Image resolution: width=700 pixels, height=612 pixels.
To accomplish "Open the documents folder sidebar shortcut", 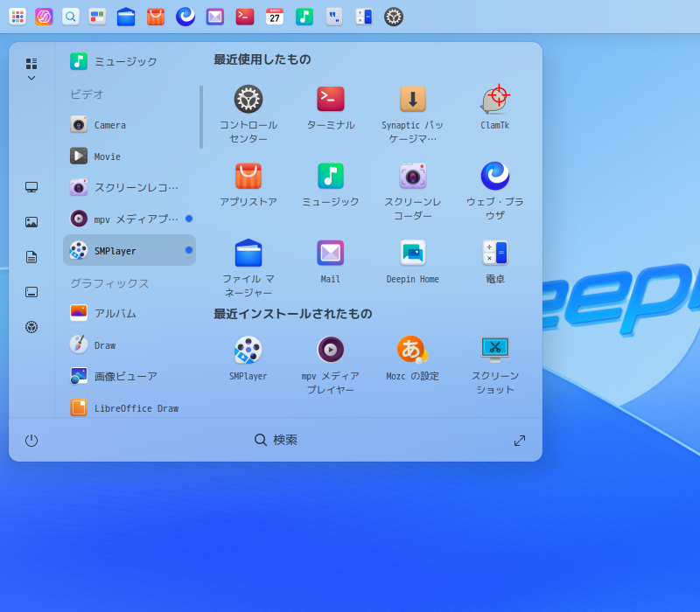I will [31, 257].
